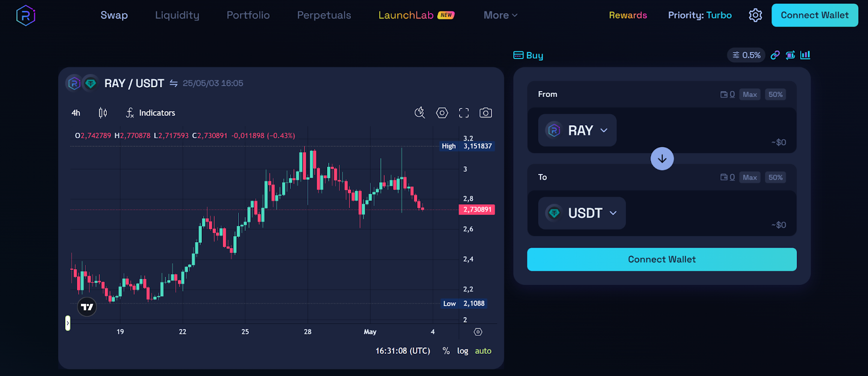Click the 25/05/03 16:05 timestamp
This screenshot has height=376, width=868.
point(213,83)
